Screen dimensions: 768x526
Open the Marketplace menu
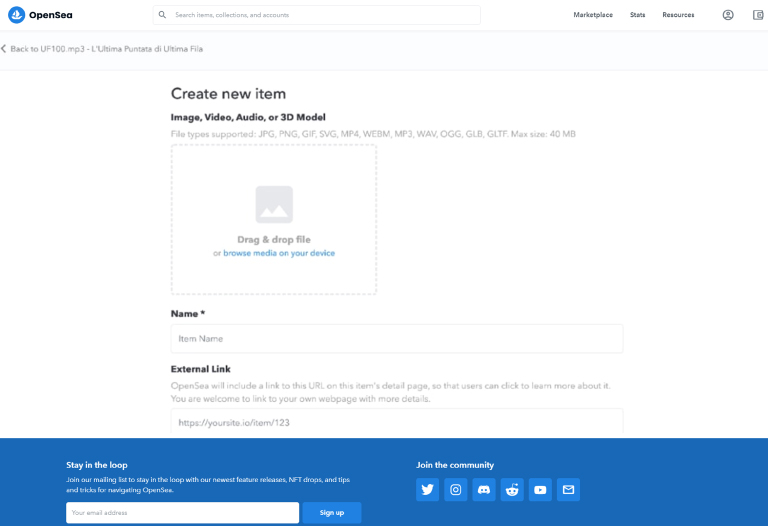593,15
